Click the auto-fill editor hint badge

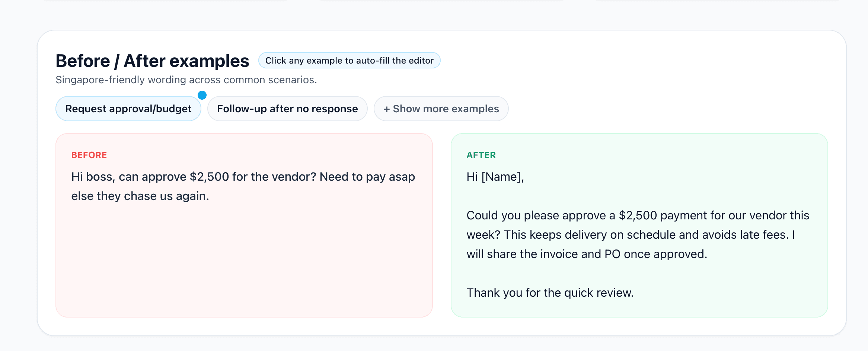349,60
